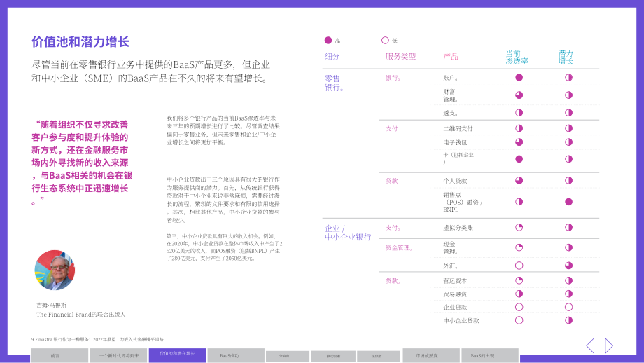
Task: Click the 当前渗透率 column header
Action: tap(517, 57)
